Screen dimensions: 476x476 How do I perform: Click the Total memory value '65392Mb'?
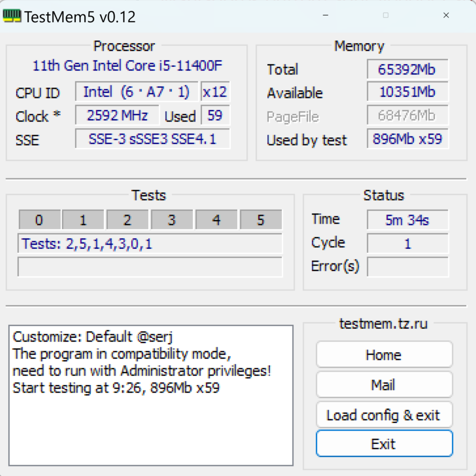pos(407,69)
